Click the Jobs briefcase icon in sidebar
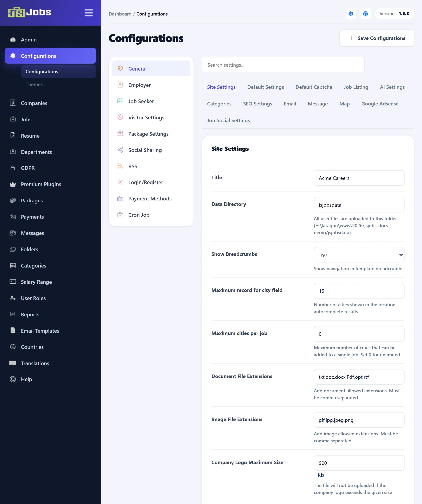 coord(13,119)
